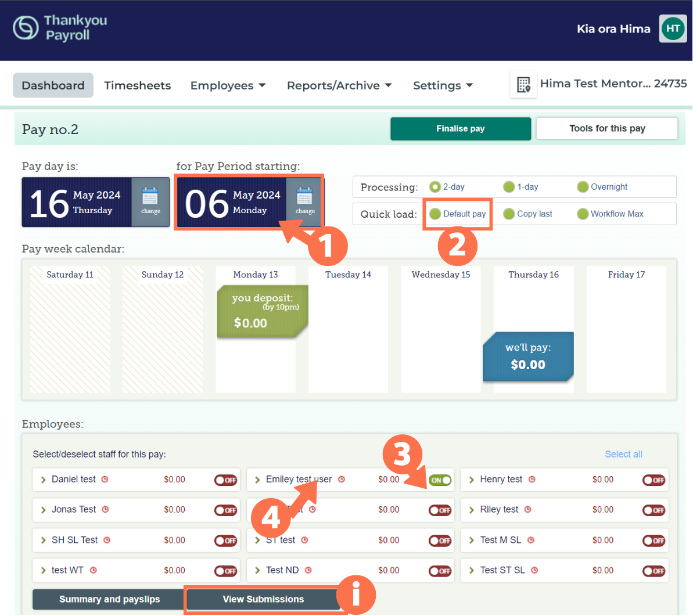693x616 pixels.
Task: Click the building icon beside Hima Test Mentor
Action: coord(523,84)
